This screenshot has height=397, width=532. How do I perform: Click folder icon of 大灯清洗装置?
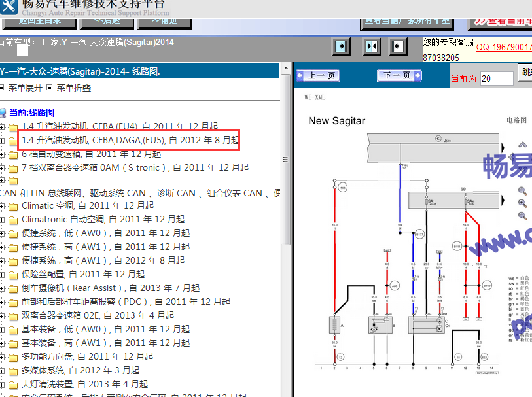13,385
